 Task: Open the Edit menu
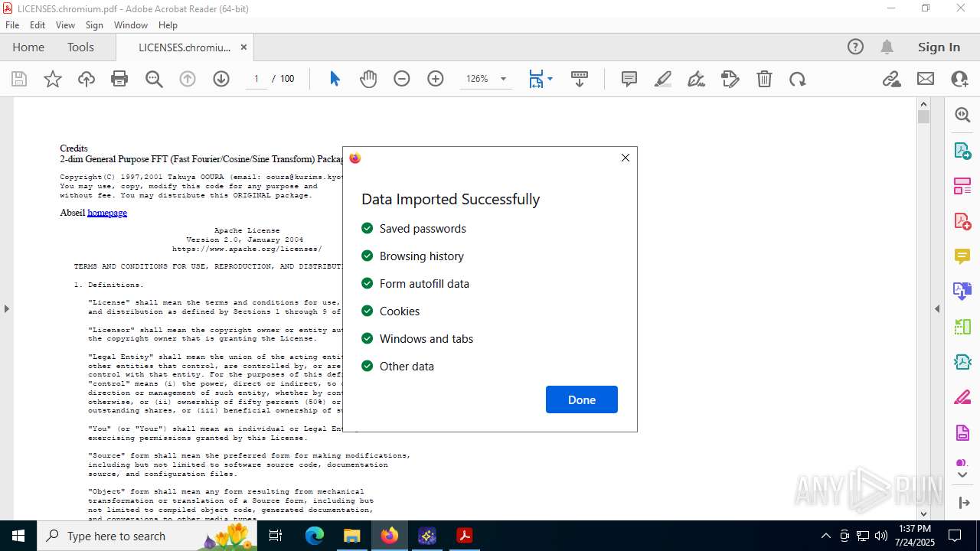pos(38,25)
